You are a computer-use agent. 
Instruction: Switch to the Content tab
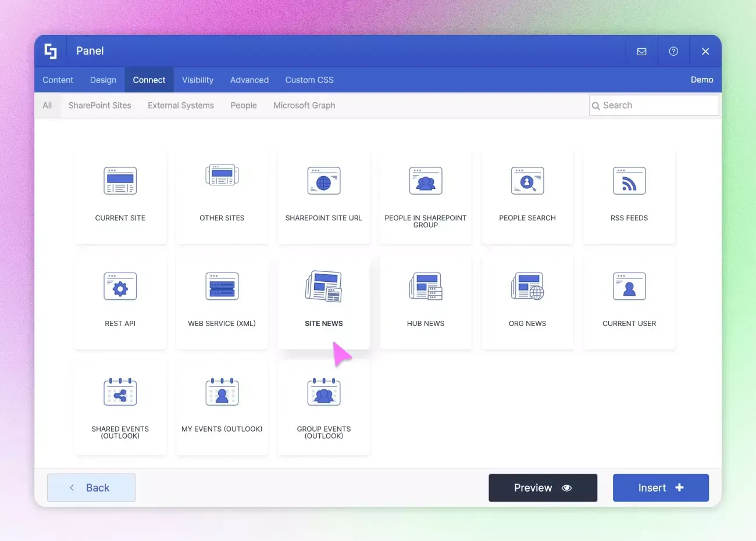tap(58, 80)
